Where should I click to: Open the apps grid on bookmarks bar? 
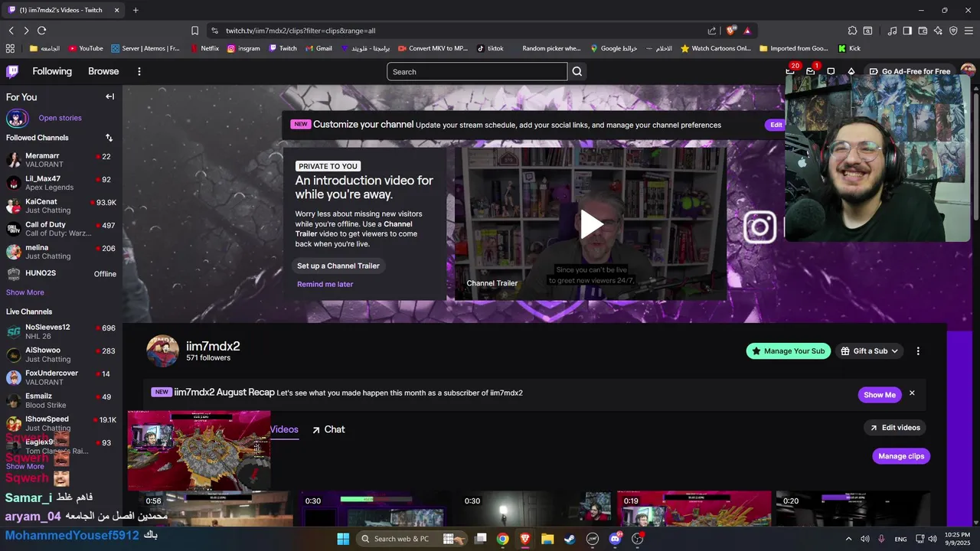click(10, 48)
